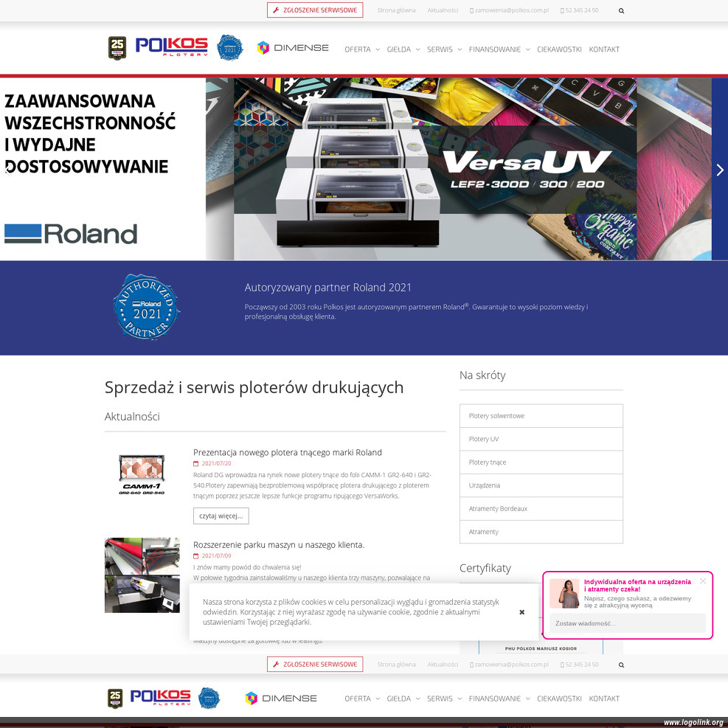Click the phone number 52 345 24 50 at the top
Viewport: 728px width, 728px height.
click(580, 10)
